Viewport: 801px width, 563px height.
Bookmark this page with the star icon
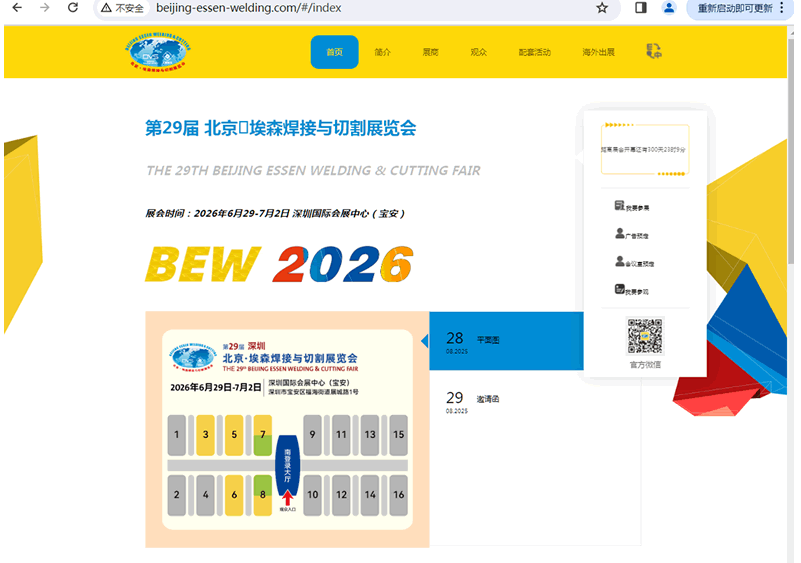coord(602,8)
